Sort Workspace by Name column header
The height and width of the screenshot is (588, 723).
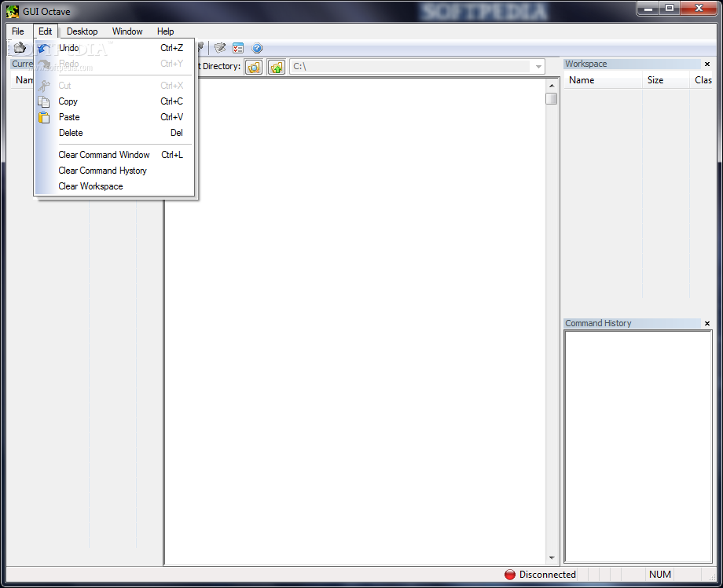click(x=602, y=80)
